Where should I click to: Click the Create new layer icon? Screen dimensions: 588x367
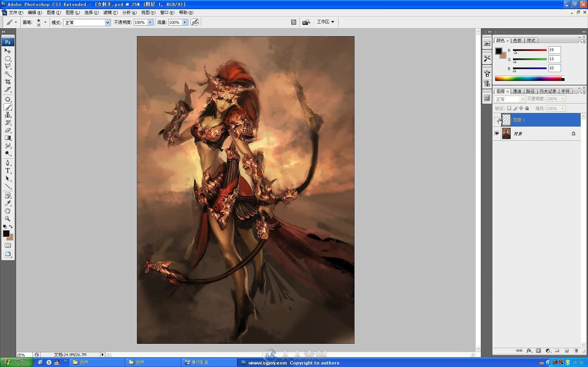(x=567, y=351)
